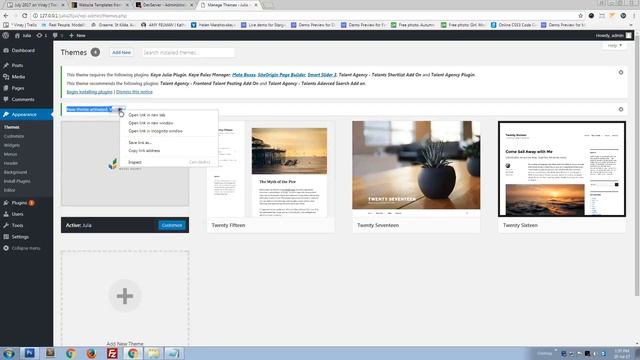Focus the Search installed themes field
Screen dimensions: 640x360
(x=188, y=52)
